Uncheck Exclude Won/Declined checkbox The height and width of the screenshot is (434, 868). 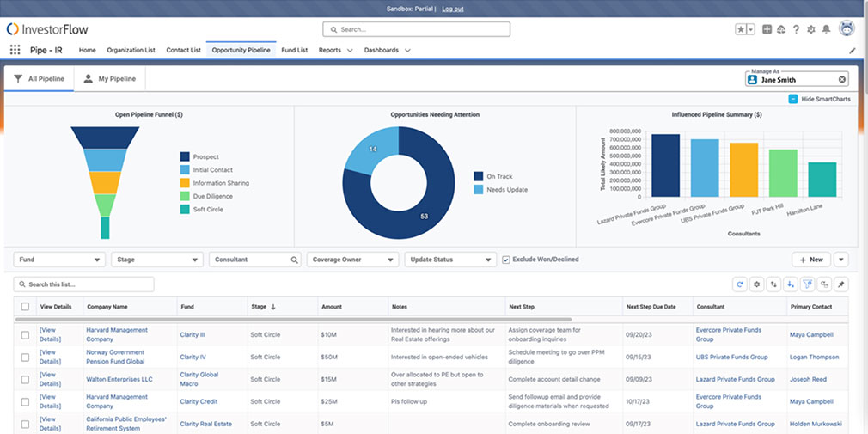tap(506, 259)
